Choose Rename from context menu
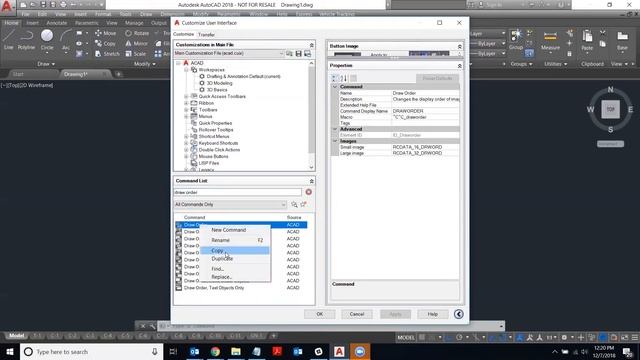Viewport: 640px width, 360px height. click(235, 240)
